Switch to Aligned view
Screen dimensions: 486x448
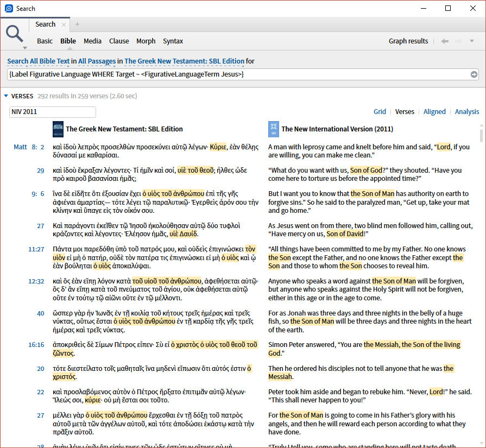coord(434,112)
